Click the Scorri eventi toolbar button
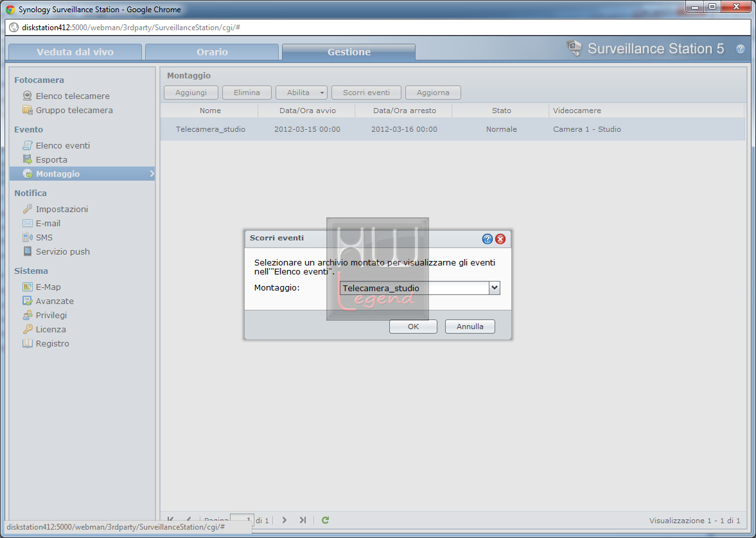 [x=366, y=92]
